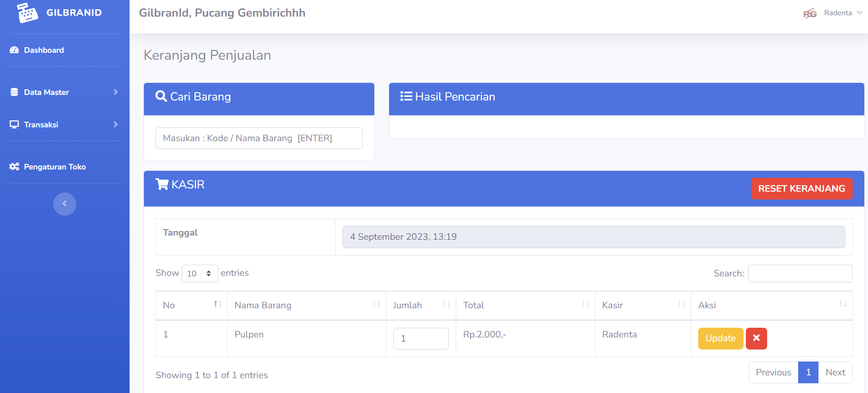Click the GILBRANID cash register logo icon
The width and height of the screenshot is (868, 393).
pos(27,12)
